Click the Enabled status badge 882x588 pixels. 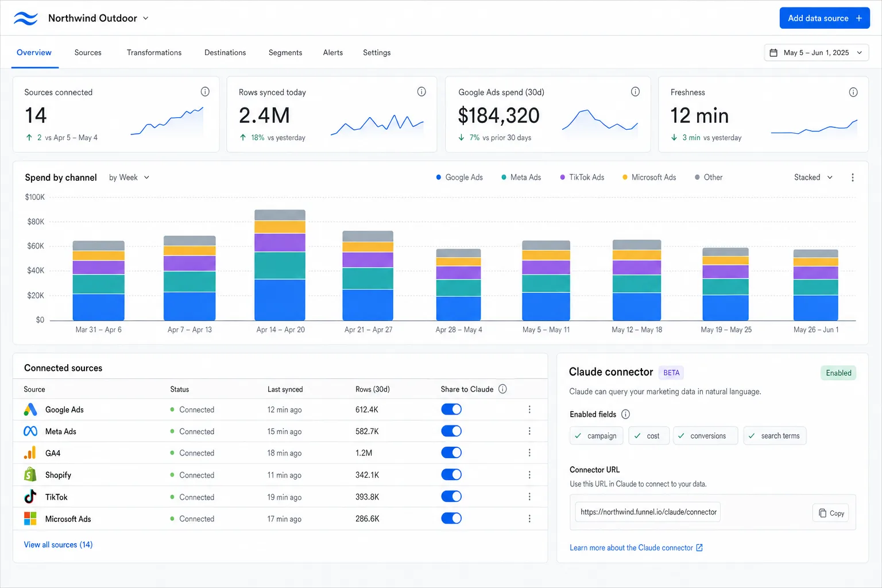click(838, 373)
